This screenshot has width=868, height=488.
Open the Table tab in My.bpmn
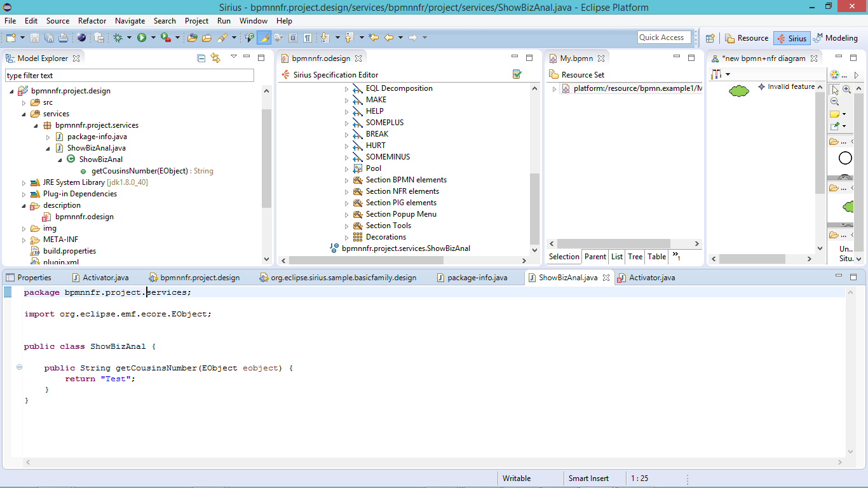click(656, 257)
